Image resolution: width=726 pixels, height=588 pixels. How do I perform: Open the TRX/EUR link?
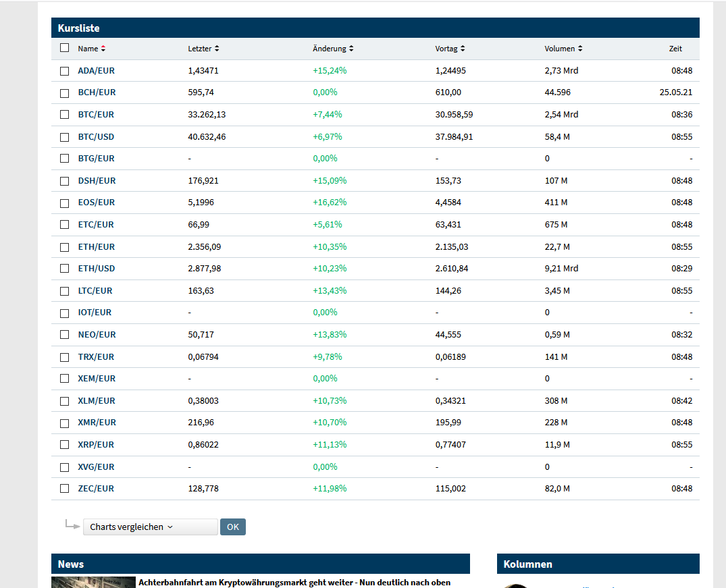point(96,357)
